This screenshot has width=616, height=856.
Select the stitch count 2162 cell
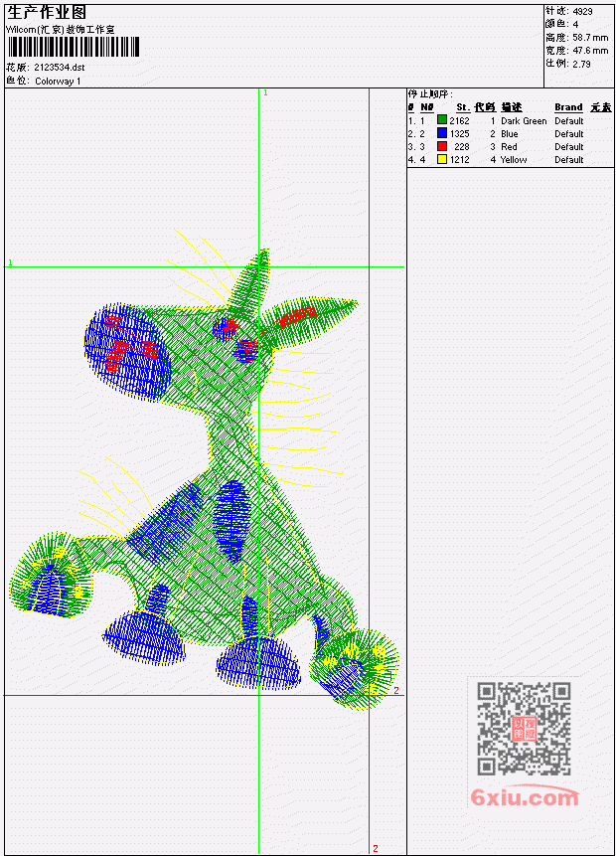point(459,120)
